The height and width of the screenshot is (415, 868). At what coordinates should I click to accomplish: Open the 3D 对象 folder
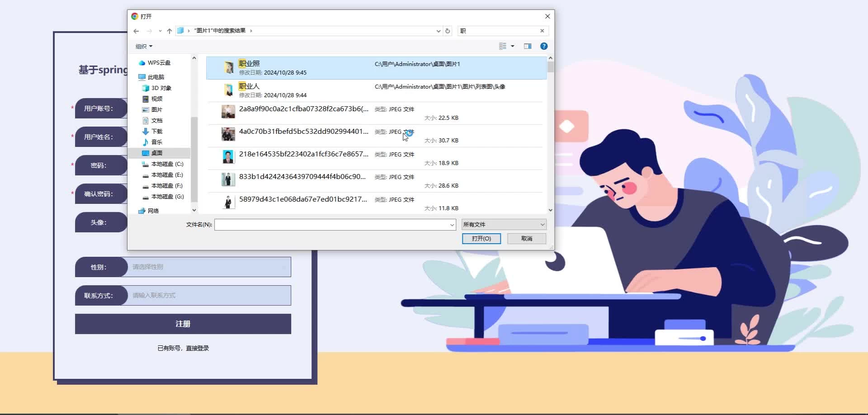pos(157,88)
